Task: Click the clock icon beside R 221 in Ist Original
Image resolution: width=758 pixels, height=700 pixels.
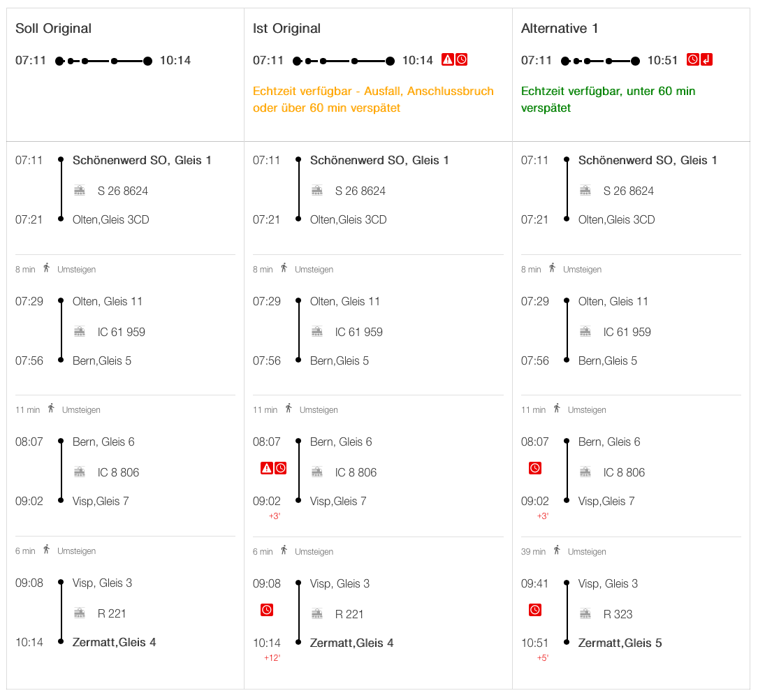Action: coord(267,610)
